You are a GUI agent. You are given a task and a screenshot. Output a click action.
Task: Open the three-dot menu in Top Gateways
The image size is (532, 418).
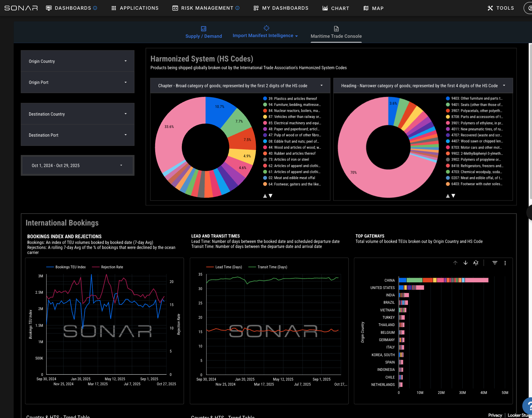coord(505,263)
